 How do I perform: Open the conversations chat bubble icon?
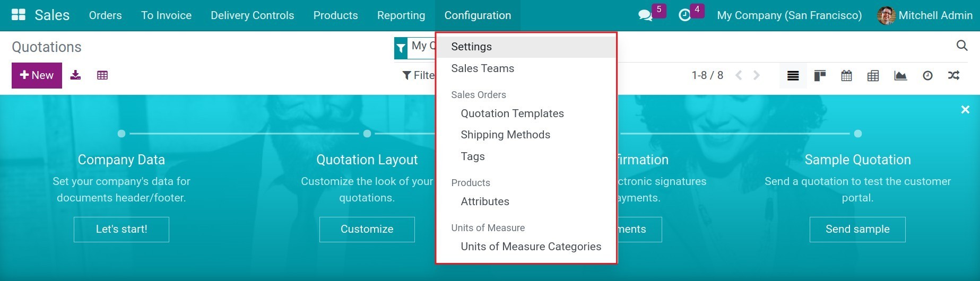645,15
